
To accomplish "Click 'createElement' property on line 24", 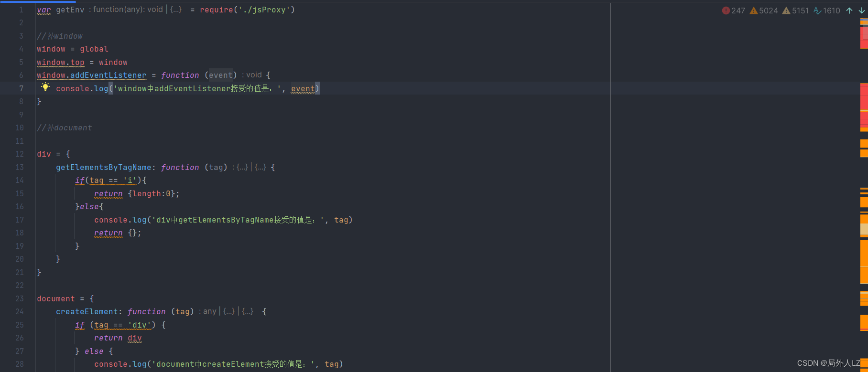I will coord(87,311).
